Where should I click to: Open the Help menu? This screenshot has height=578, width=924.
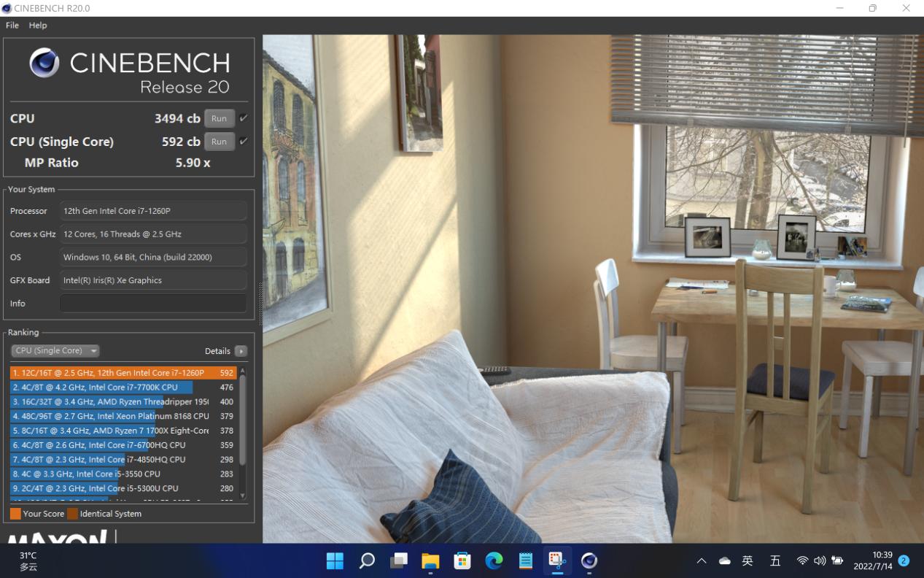[38, 25]
